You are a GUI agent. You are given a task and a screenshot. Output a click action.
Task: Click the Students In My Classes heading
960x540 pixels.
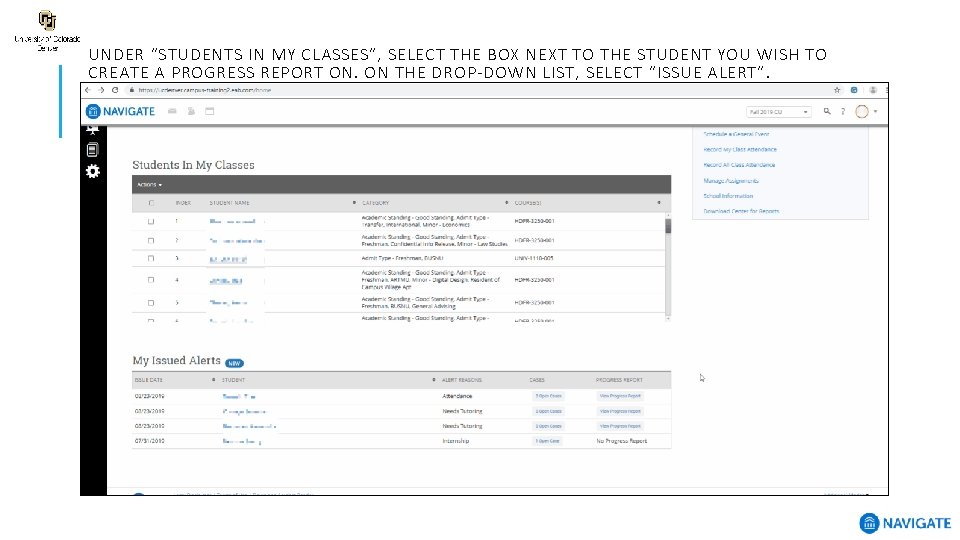point(193,165)
